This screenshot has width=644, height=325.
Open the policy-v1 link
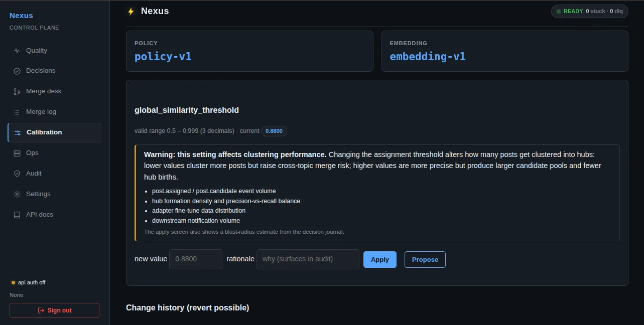click(163, 57)
